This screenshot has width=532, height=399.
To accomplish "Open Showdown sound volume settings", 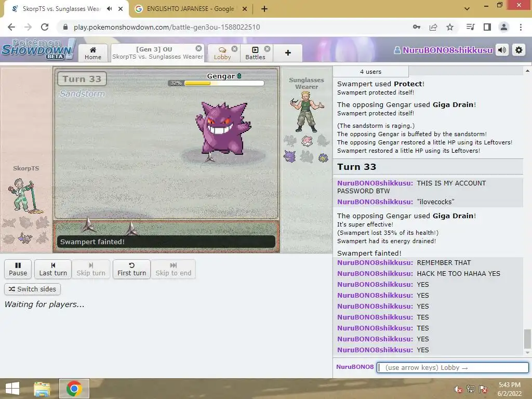I will (x=502, y=50).
